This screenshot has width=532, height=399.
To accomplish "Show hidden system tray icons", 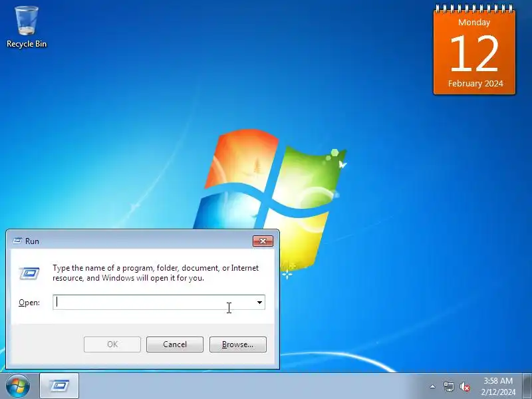I will tap(433, 386).
